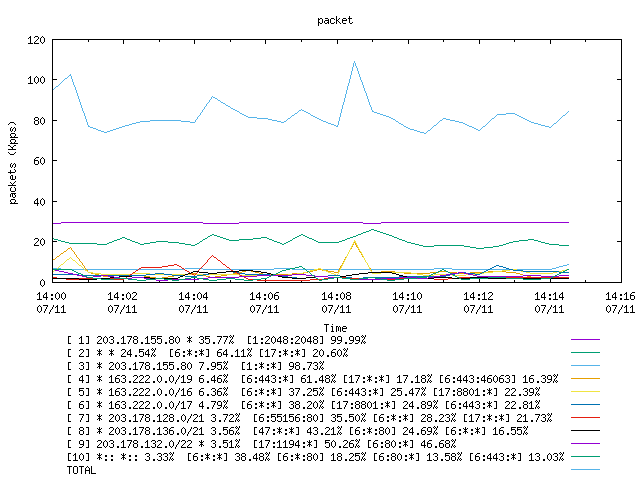Select legend entry [ 1] 203.178.155.80 * 35.77%

tap(217, 340)
